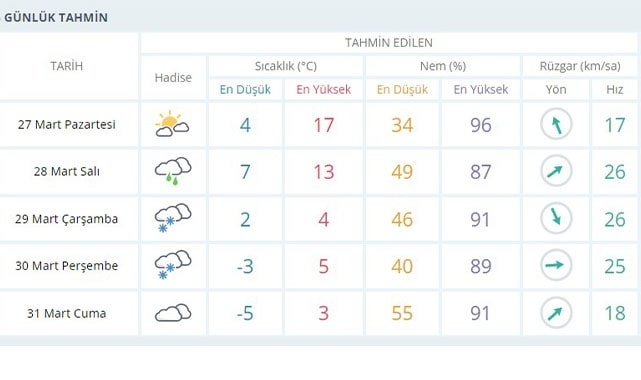Click the Nem (%) header
The height and width of the screenshot is (380, 641).
tap(443, 66)
